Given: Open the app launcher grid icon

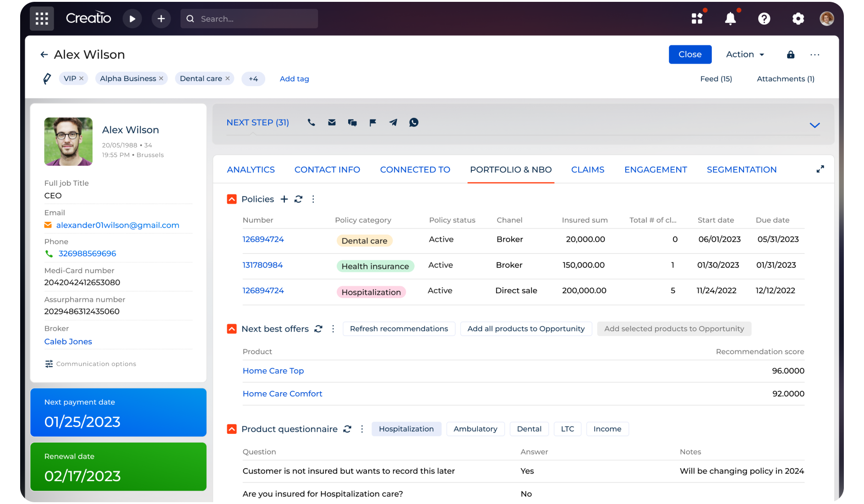Looking at the screenshot, I should click(42, 19).
